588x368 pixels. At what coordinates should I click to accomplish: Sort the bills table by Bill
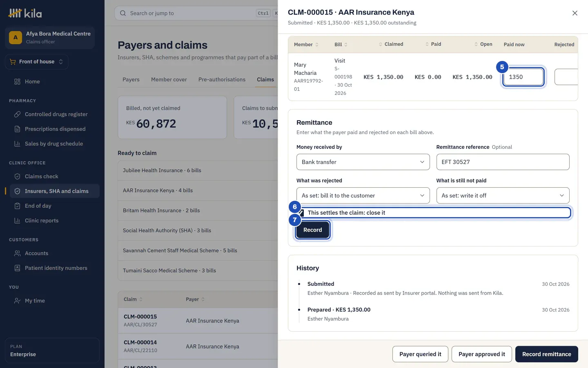(341, 45)
